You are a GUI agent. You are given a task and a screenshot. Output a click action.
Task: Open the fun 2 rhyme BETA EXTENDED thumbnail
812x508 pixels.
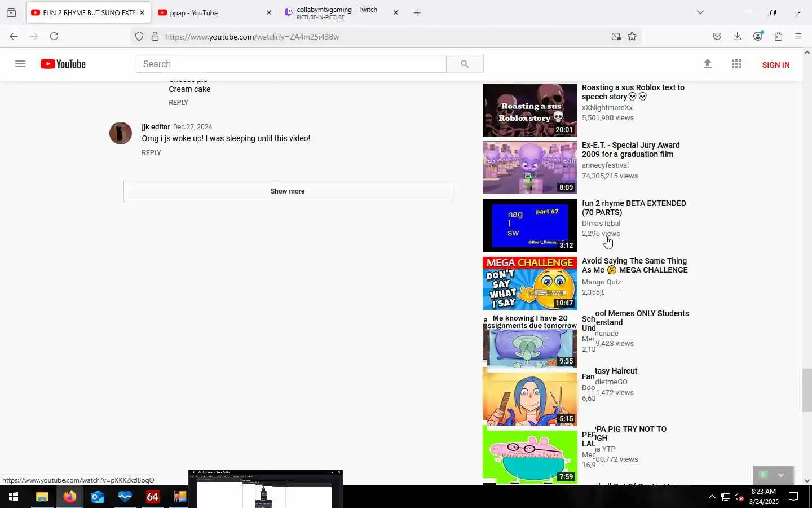[530, 226]
